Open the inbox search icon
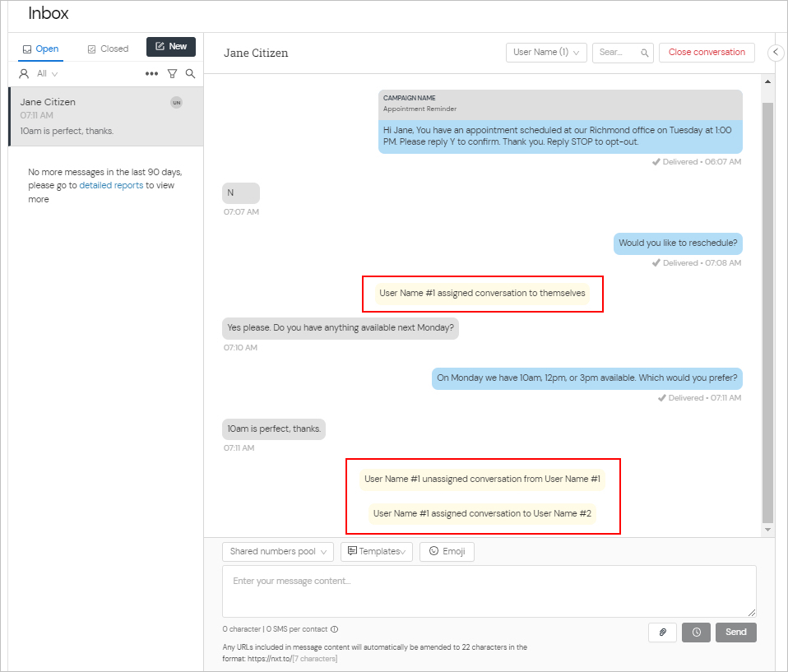 click(191, 73)
